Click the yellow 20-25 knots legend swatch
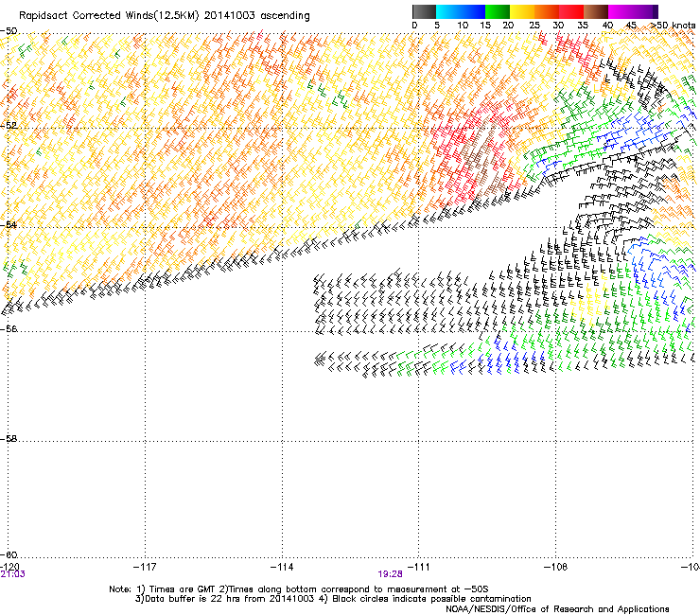Screen dimensions: 700x615 (x=522, y=11)
